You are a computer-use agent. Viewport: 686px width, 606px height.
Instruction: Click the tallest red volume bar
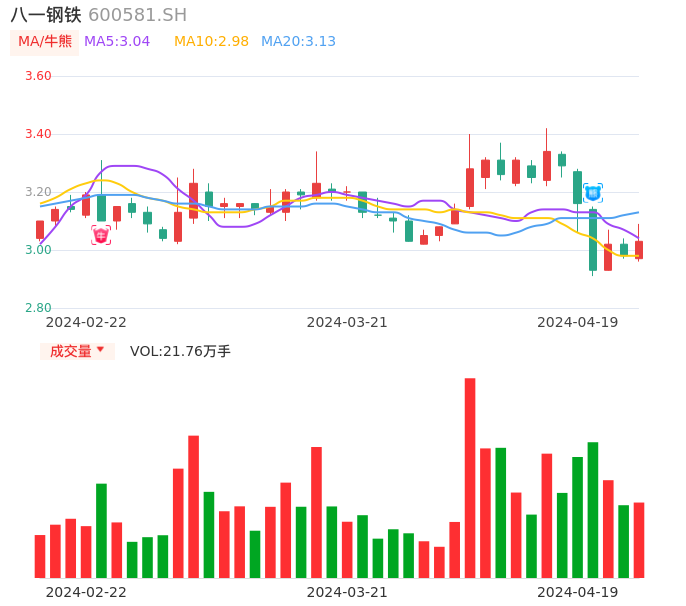[x=470, y=478]
